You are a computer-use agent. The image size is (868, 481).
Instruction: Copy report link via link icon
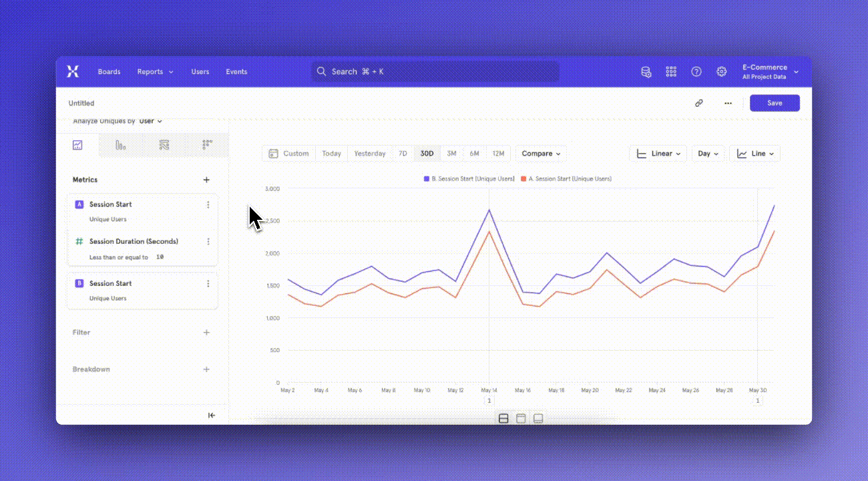pyautogui.click(x=699, y=103)
